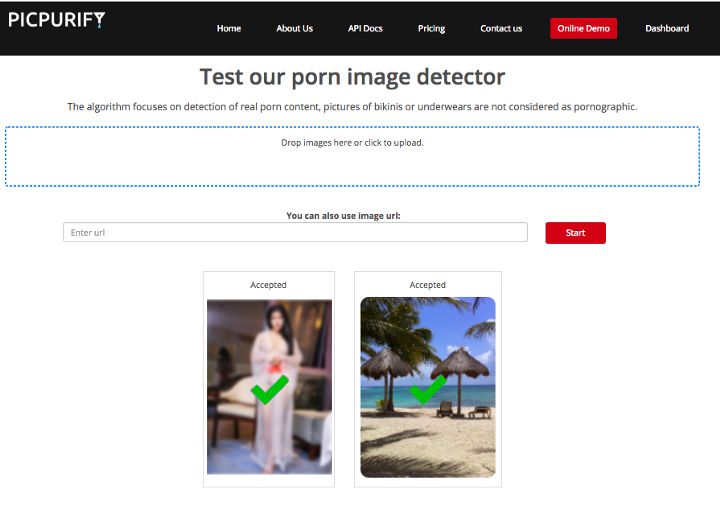The width and height of the screenshot is (720, 530).
Task: Click the Accepted label above the blurred photo
Action: 268,285
